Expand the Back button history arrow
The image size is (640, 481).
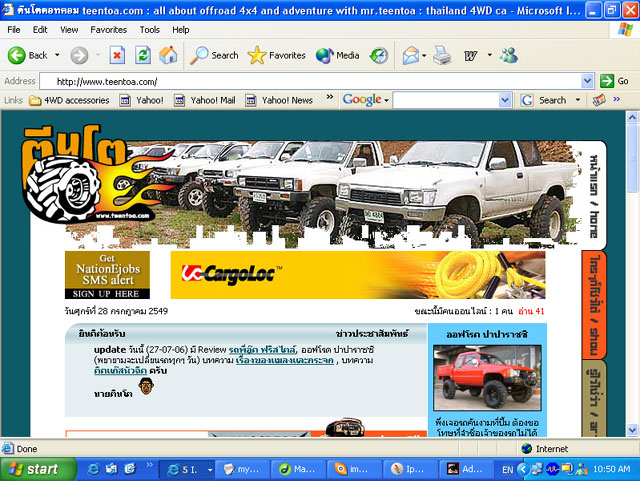[58, 55]
